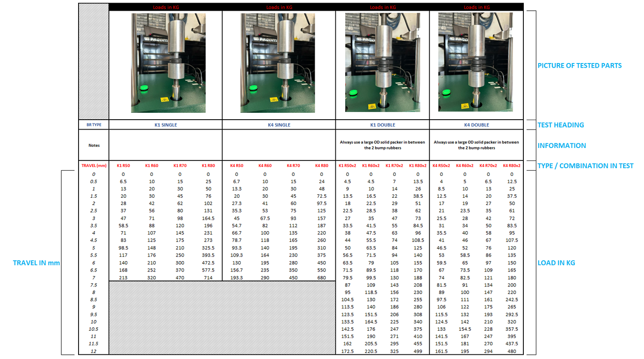
Task: Click the 'LOAD IN KG' annotation text
Action: coord(556,263)
